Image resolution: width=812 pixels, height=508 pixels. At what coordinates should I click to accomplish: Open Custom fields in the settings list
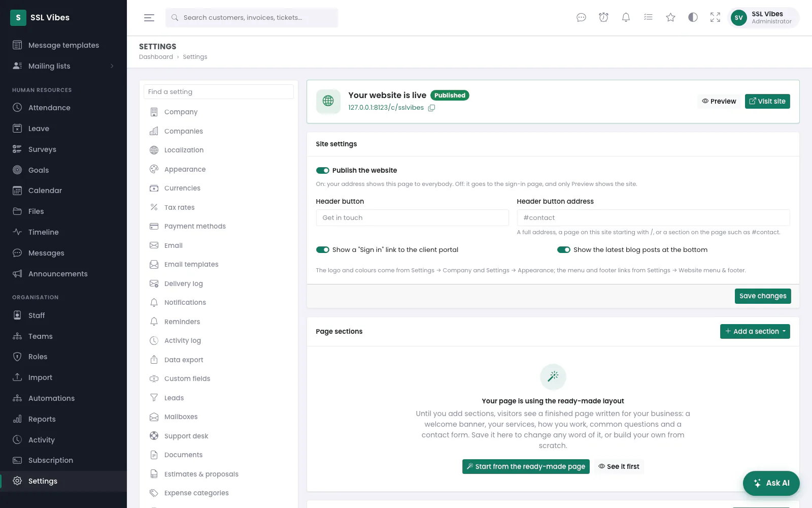(219, 379)
